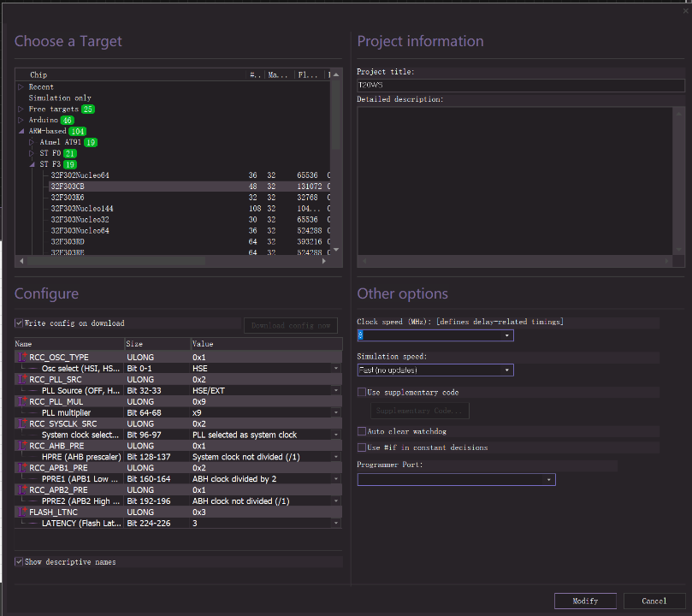Collapse the ST F3 node
The height and width of the screenshot is (616, 692).
coord(33,164)
